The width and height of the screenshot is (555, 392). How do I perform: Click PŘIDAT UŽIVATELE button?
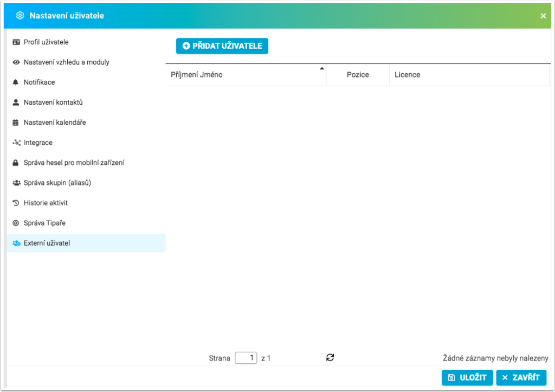point(222,46)
